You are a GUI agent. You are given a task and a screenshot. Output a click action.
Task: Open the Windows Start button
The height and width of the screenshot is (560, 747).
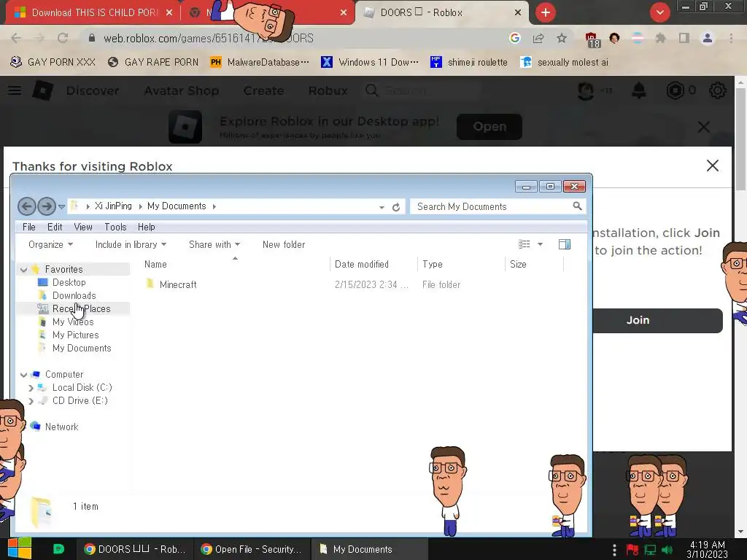coord(19,548)
